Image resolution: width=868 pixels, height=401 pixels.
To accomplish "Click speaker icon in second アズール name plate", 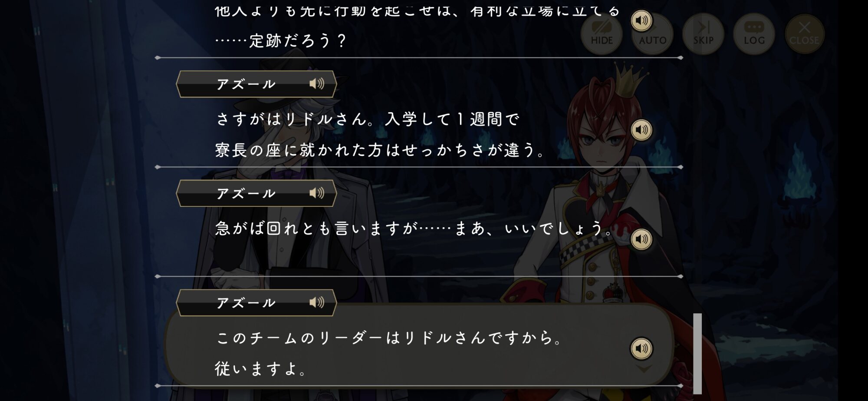I will (x=317, y=193).
